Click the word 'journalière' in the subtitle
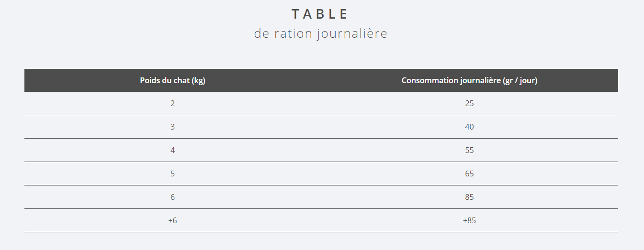This screenshot has height=250, width=644. pyautogui.click(x=351, y=34)
